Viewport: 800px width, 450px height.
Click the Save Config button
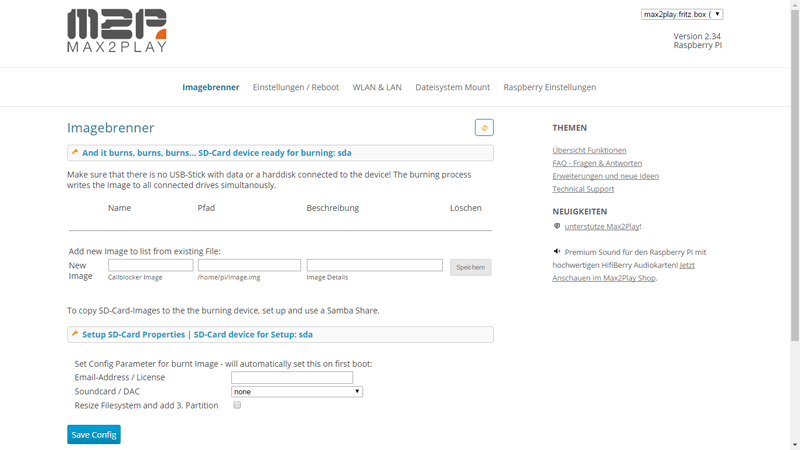94,435
